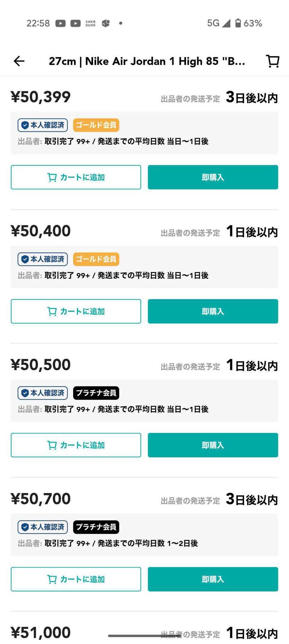Buy the ¥50,399 listing instantly
The height and width of the screenshot is (644, 289).
[x=213, y=177]
